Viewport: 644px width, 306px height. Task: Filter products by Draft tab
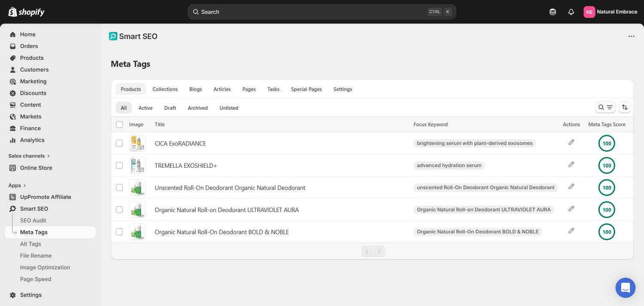click(170, 108)
